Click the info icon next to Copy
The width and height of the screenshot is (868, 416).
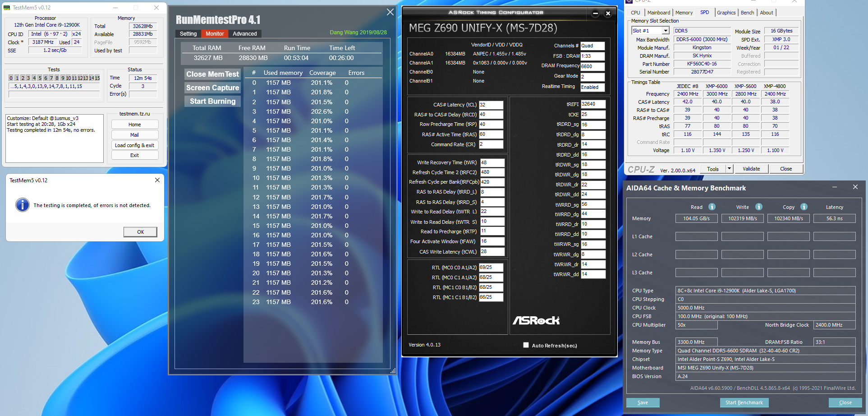click(x=804, y=207)
